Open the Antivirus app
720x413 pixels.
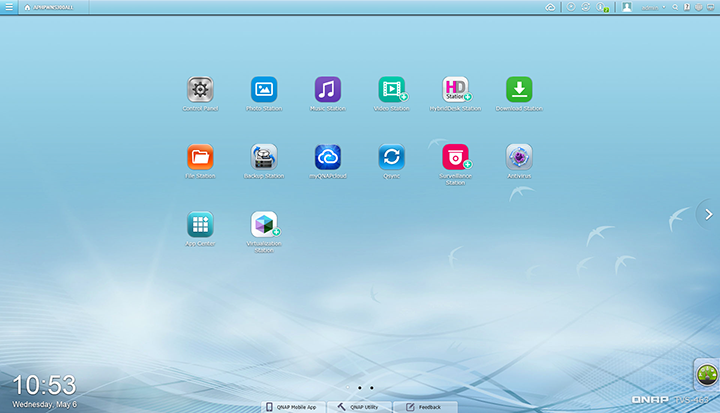519,157
